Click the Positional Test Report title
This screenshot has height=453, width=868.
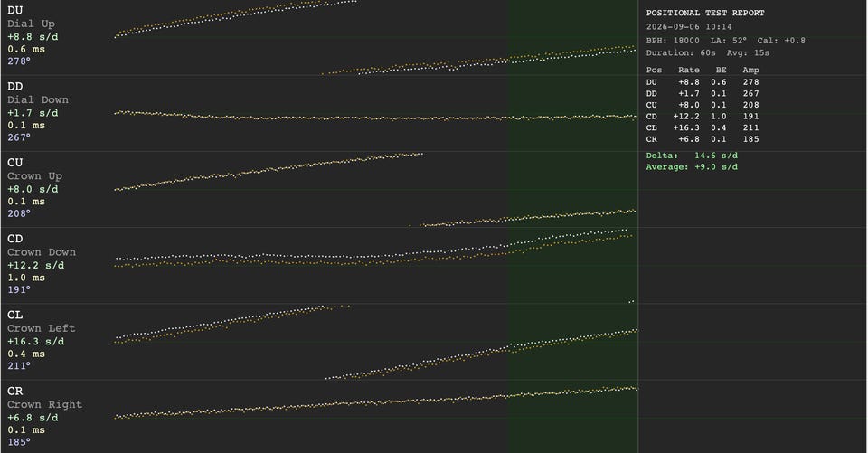pyautogui.click(x=705, y=13)
